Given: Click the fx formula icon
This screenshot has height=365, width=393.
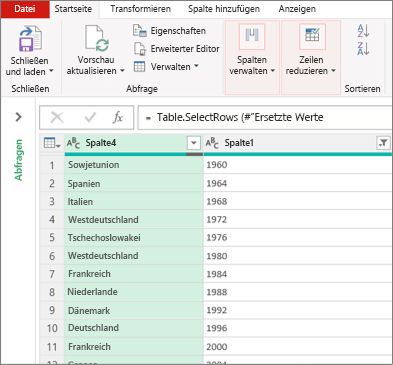Looking at the screenshot, I should [x=118, y=117].
